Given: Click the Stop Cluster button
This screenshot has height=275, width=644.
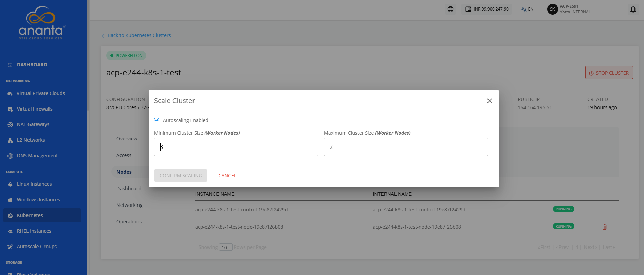Looking at the screenshot, I should 609,73.
